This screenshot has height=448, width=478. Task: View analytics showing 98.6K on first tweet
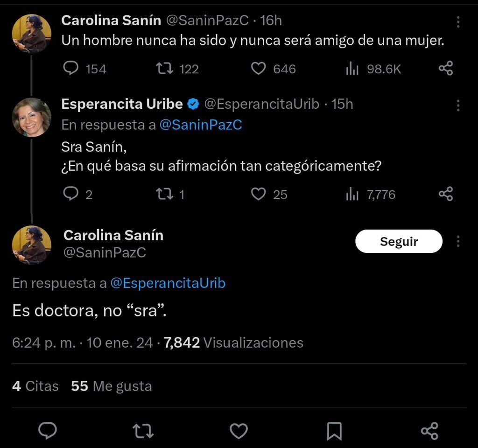pyautogui.click(x=351, y=69)
